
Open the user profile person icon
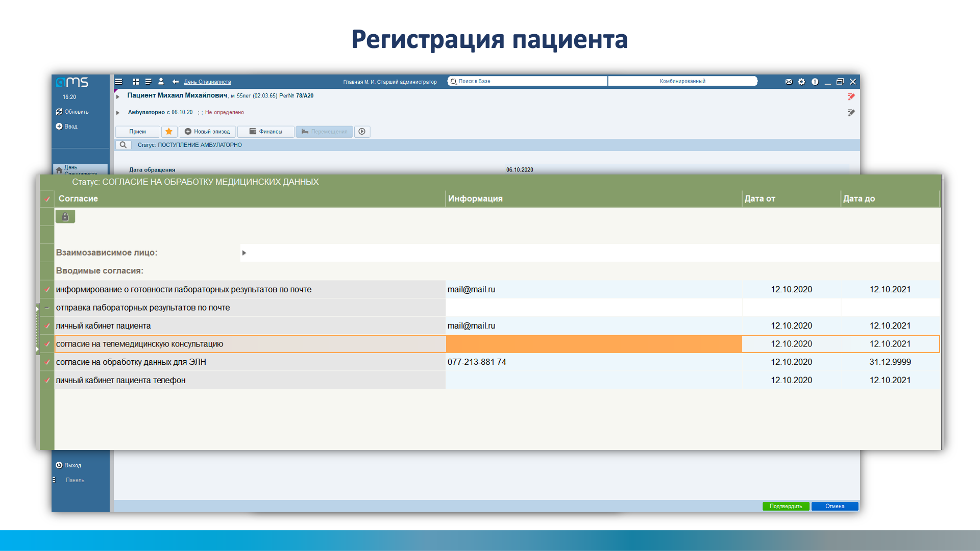[x=161, y=82]
